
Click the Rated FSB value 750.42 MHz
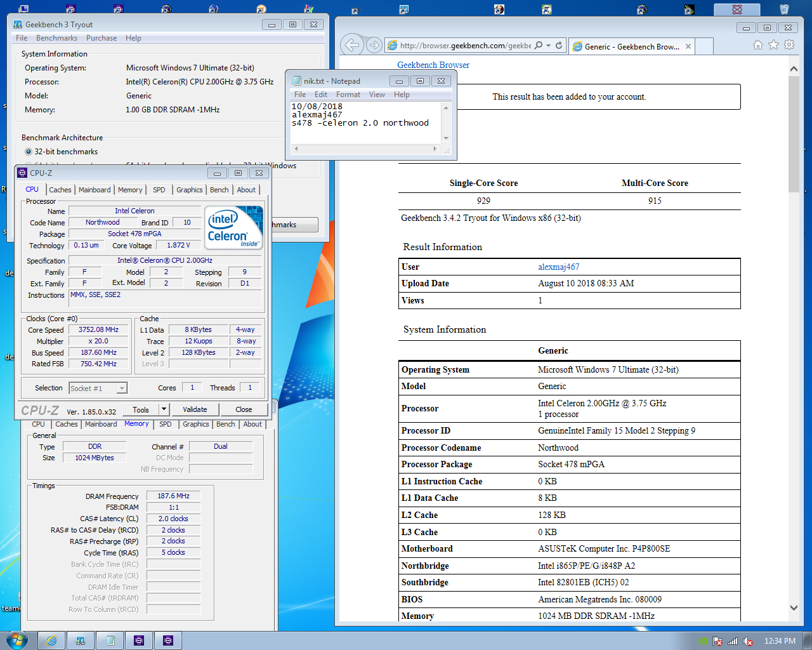[98, 364]
